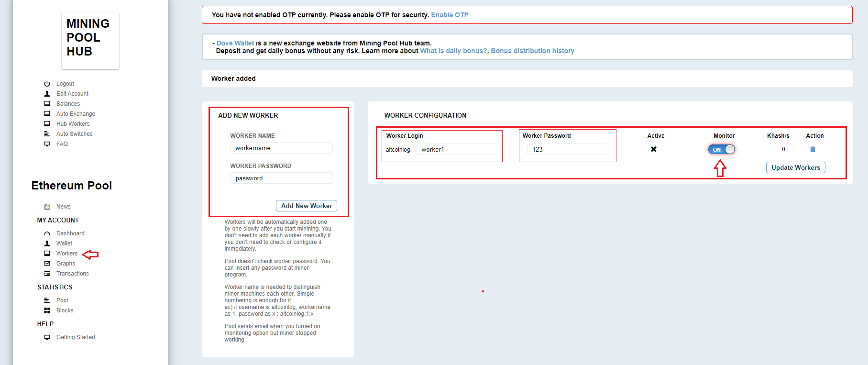This screenshot has height=365, width=868.
Task: Open the 'What is daily bonus?' link
Action: [x=453, y=51]
